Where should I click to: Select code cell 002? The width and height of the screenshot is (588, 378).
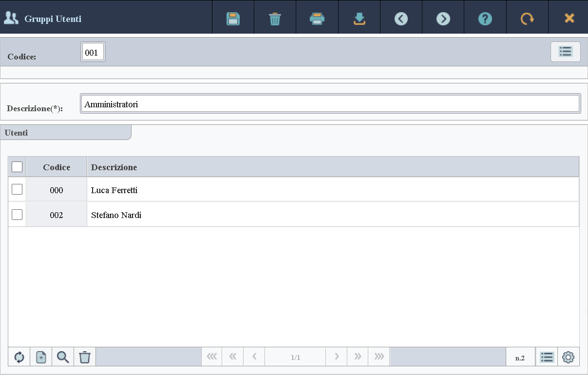coord(57,215)
